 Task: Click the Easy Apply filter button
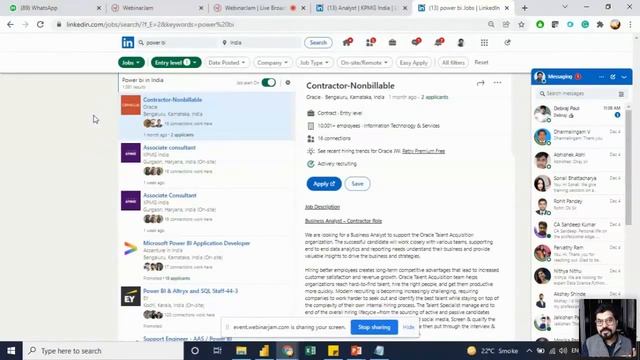click(413, 62)
